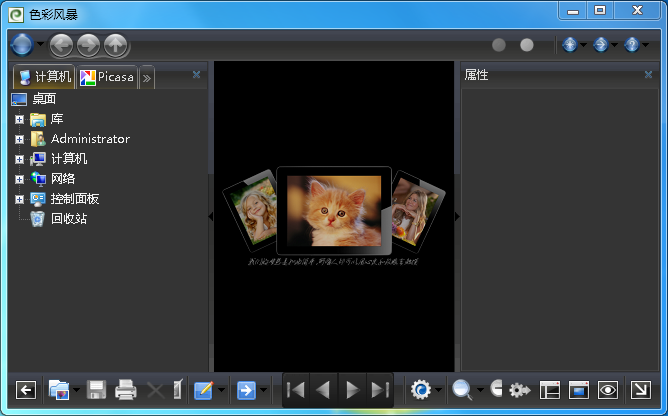Click the back navigation arrow button
The image size is (668, 416).
click(62, 45)
